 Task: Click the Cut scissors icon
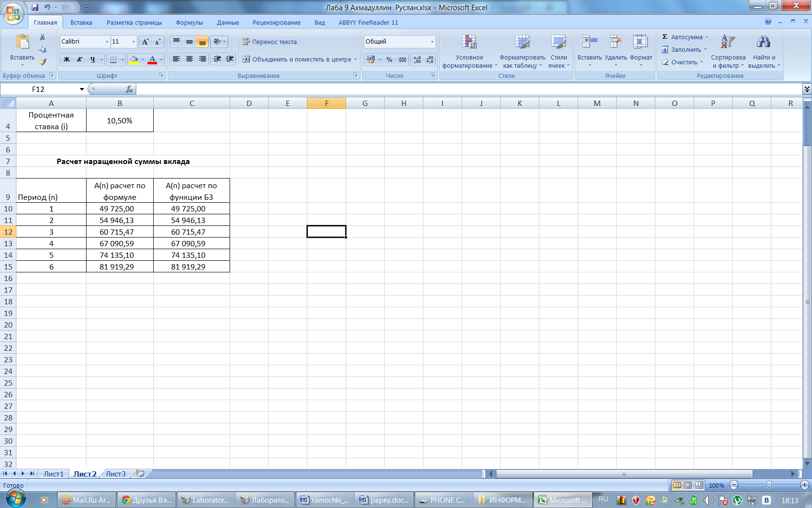43,37
